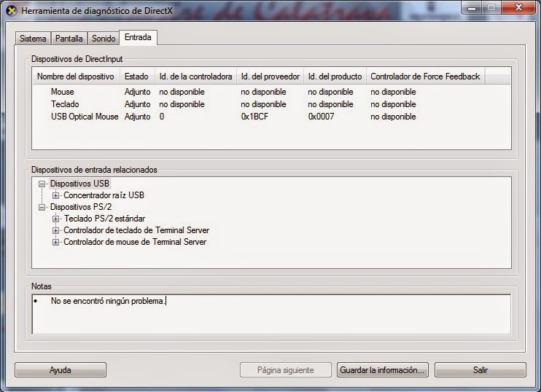Viewport: 541px width, 392px height.
Task: Click the Ayuda button
Action: pos(61,370)
